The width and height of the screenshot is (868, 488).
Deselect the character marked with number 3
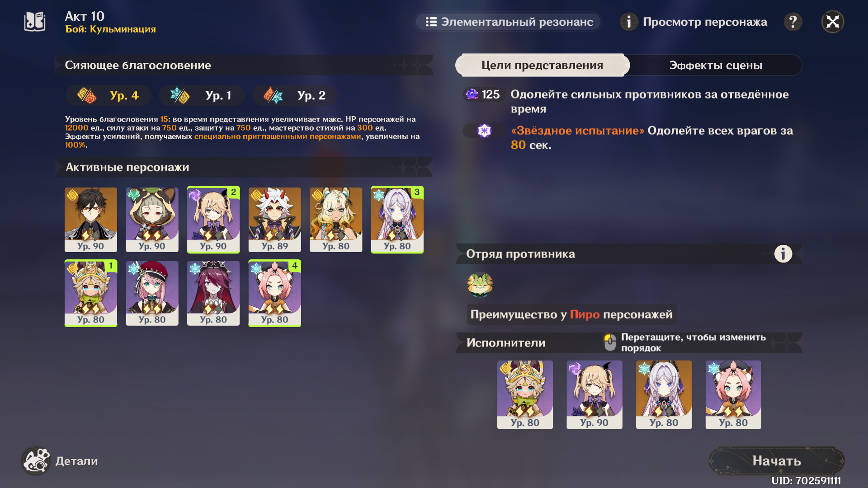click(x=397, y=220)
